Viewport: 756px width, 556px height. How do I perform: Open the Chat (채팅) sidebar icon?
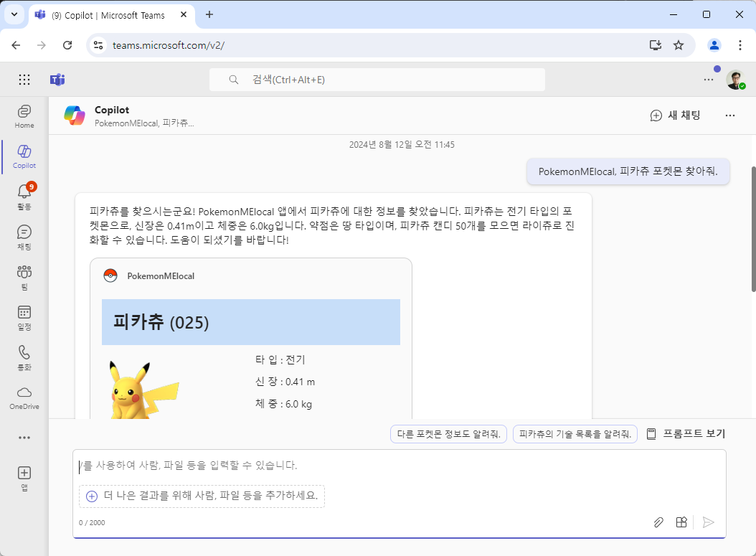(24, 237)
